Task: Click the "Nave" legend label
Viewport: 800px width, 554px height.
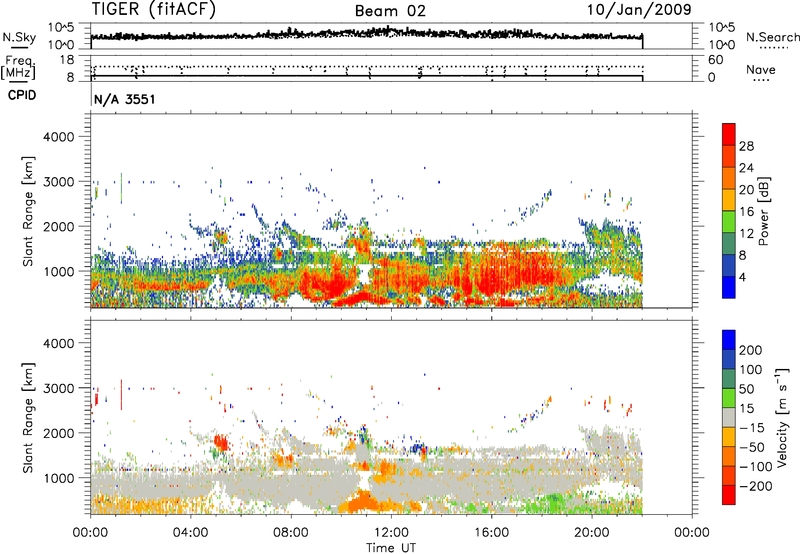Action: pyautogui.click(x=760, y=70)
